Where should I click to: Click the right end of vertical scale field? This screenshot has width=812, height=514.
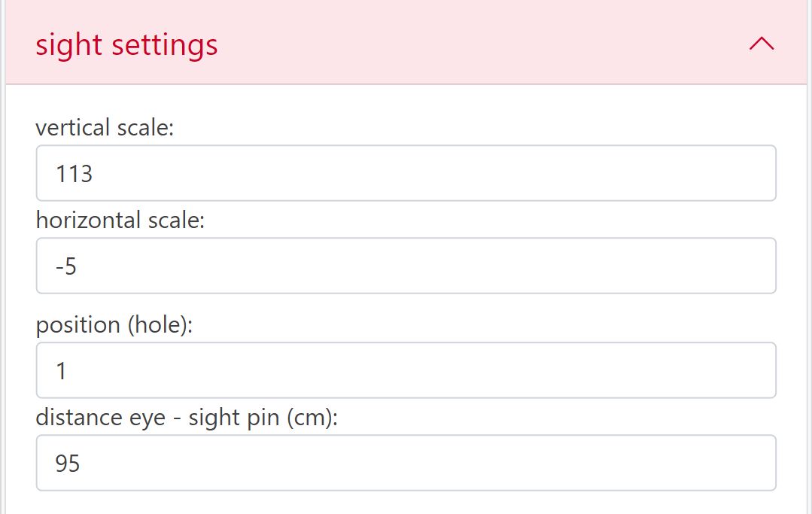753,173
